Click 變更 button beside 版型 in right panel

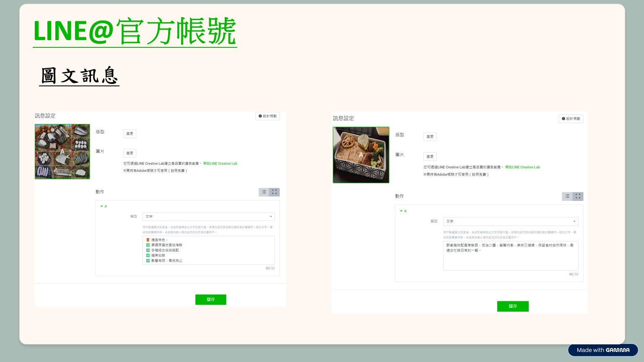coord(430,137)
